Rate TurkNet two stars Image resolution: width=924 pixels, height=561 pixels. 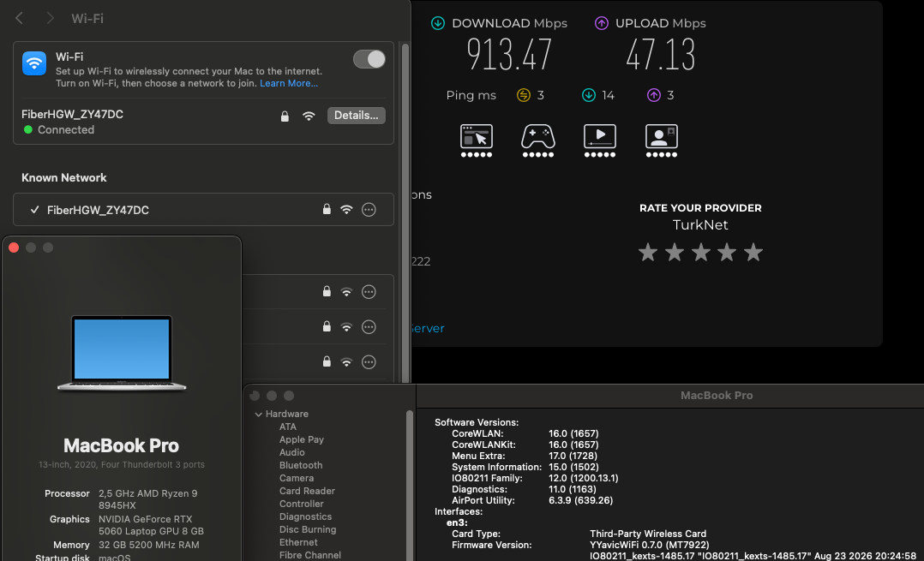674,253
